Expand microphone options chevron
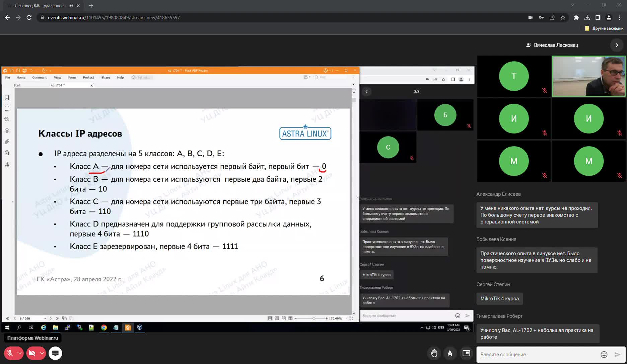 [x=19, y=353]
